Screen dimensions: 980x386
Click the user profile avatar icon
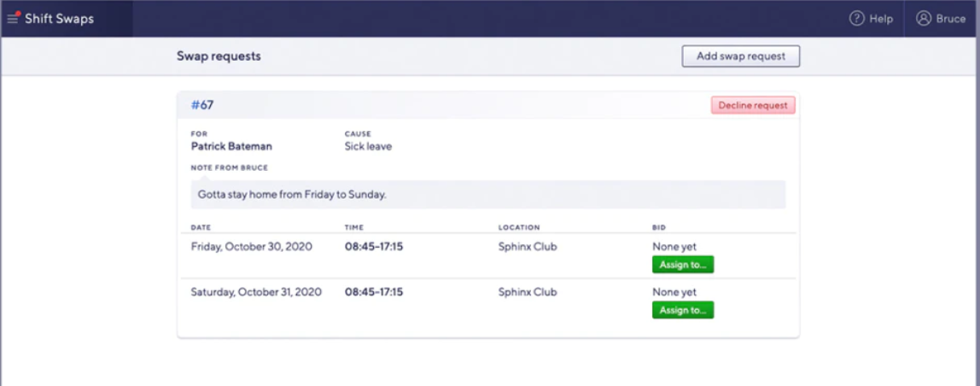point(924,19)
